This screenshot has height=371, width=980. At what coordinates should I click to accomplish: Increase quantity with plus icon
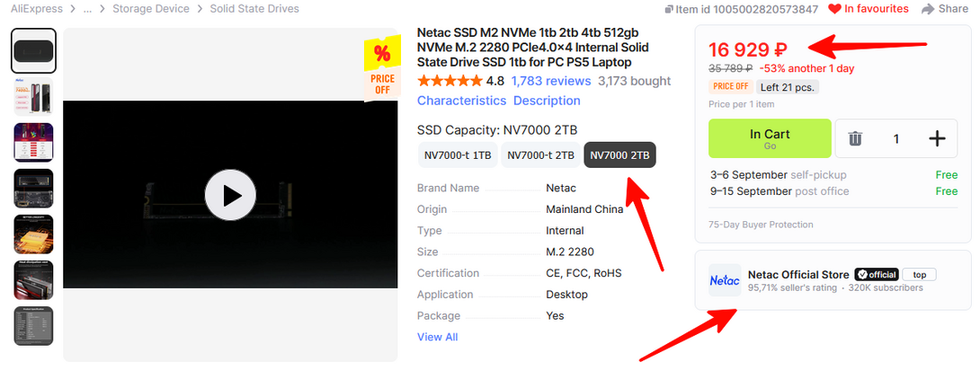click(x=936, y=138)
